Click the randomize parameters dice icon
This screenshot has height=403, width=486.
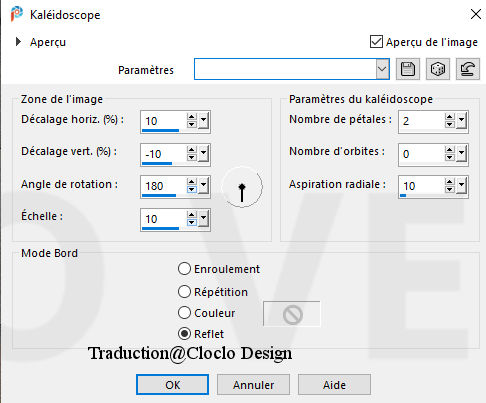(438, 69)
